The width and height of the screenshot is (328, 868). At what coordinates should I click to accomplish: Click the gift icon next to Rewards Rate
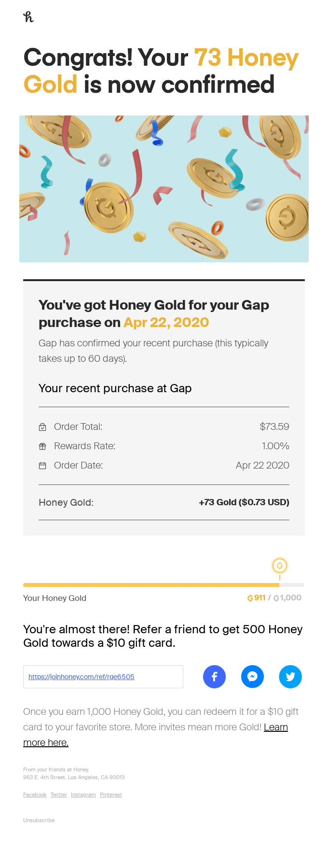click(43, 446)
